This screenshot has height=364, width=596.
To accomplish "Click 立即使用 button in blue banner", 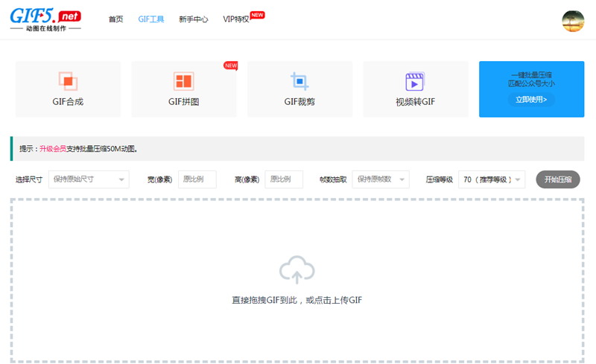I will click(531, 100).
